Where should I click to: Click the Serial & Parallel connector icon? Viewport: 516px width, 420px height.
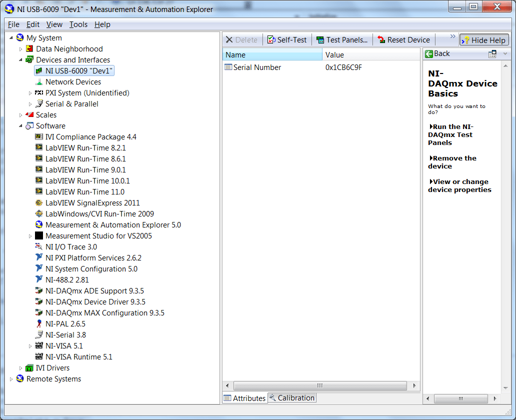39,103
